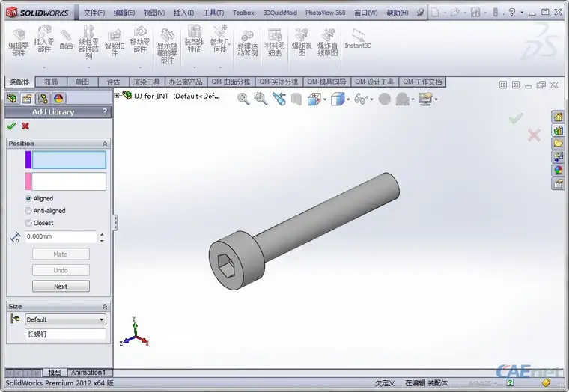Image resolution: width=569 pixels, height=392 pixels.
Task: Choose the Closest radio option
Action: [28, 223]
